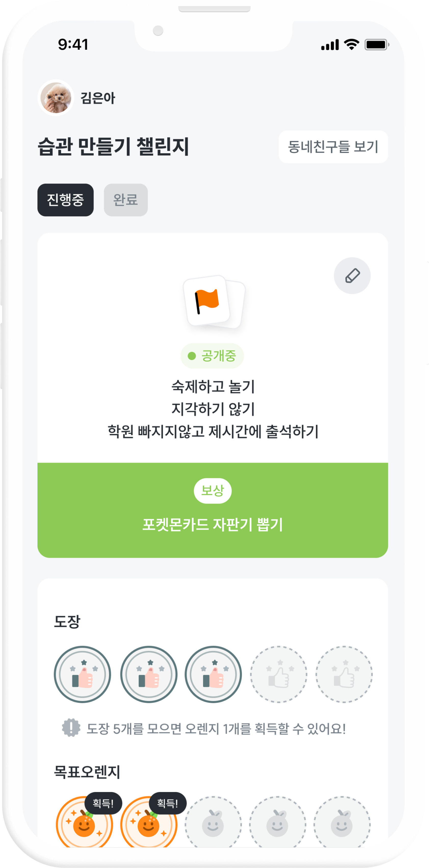This screenshot has height=868, width=429.
Task: Tap the pencil edit icon
Action: (352, 276)
